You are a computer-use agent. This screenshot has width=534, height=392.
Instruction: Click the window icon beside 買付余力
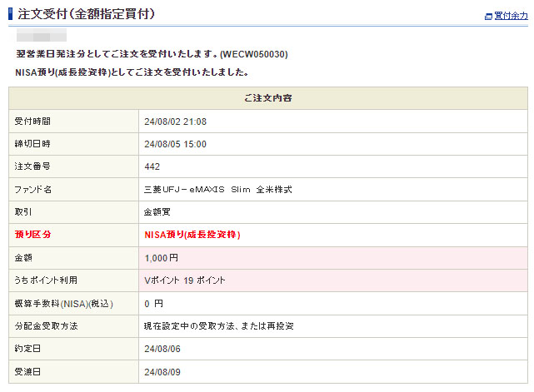click(488, 16)
